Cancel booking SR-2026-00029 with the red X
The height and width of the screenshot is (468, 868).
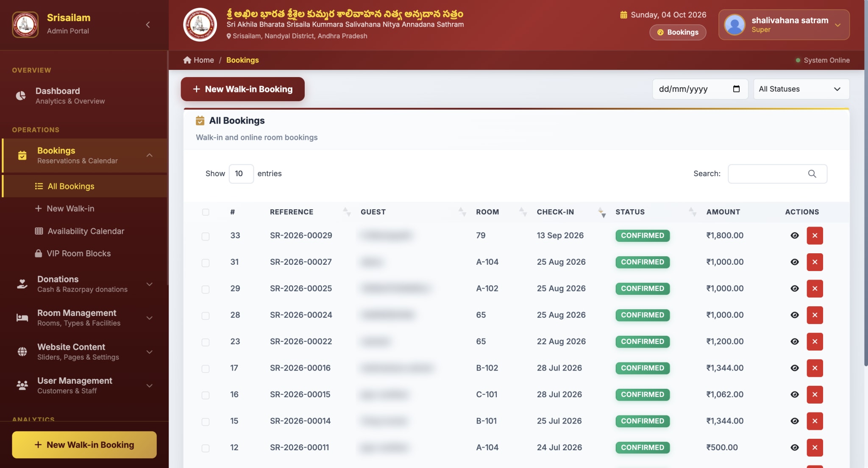tap(815, 235)
